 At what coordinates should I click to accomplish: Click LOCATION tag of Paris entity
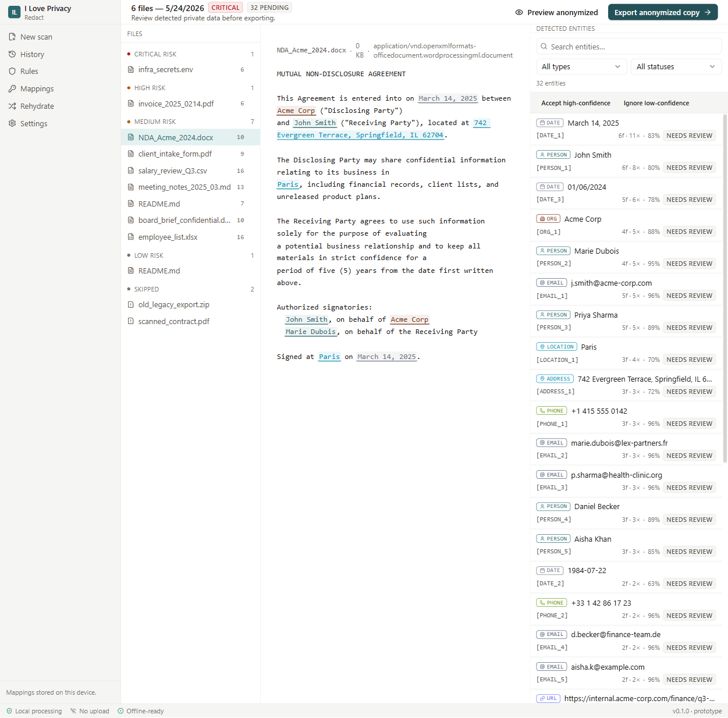pyautogui.click(x=557, y=347)
